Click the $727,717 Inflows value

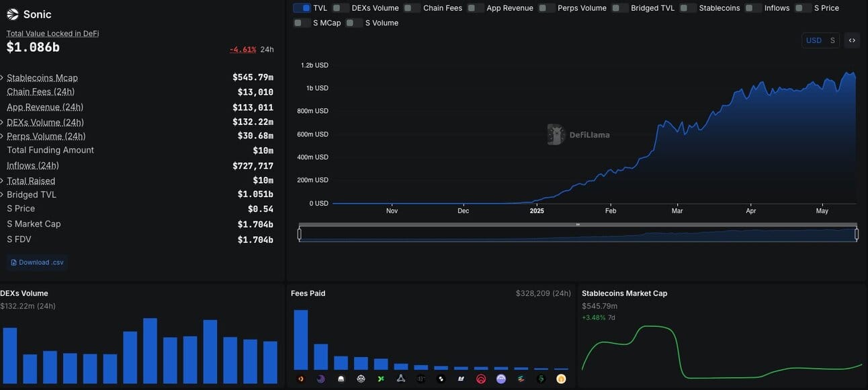[253, 166]
